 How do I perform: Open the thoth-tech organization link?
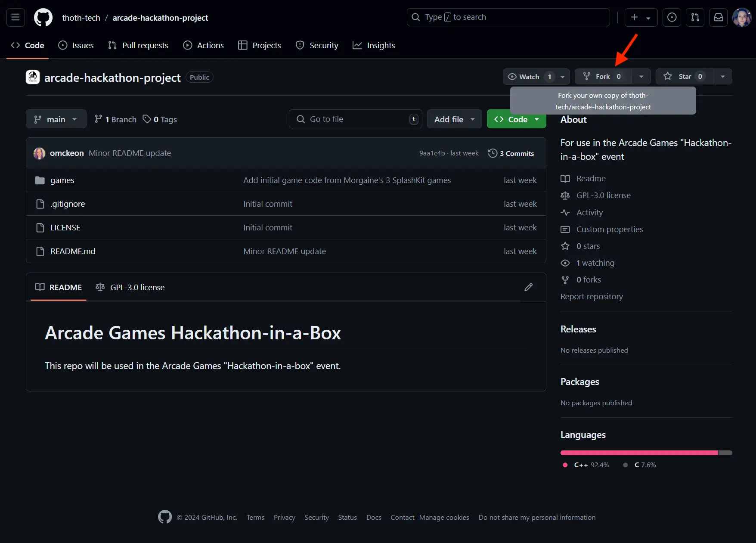click(x=81, y=18)
